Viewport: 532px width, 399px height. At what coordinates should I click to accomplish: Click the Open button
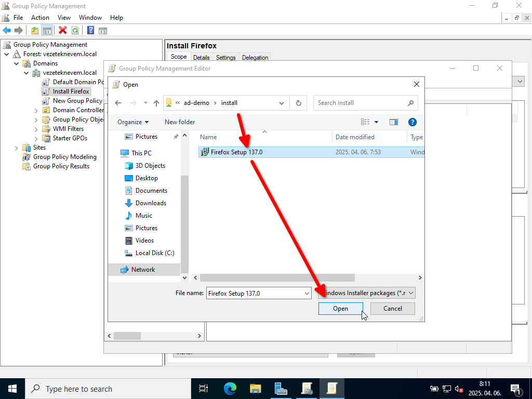340,309
